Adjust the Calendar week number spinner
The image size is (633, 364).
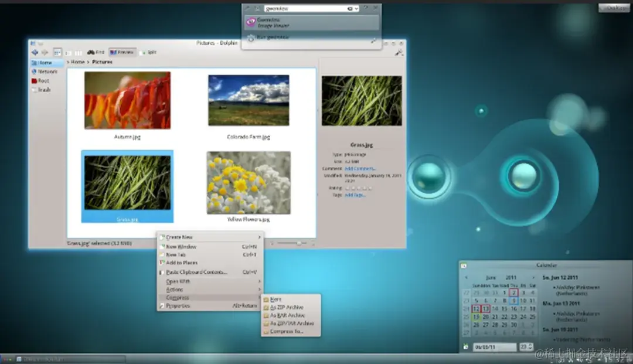pos(526,347)
